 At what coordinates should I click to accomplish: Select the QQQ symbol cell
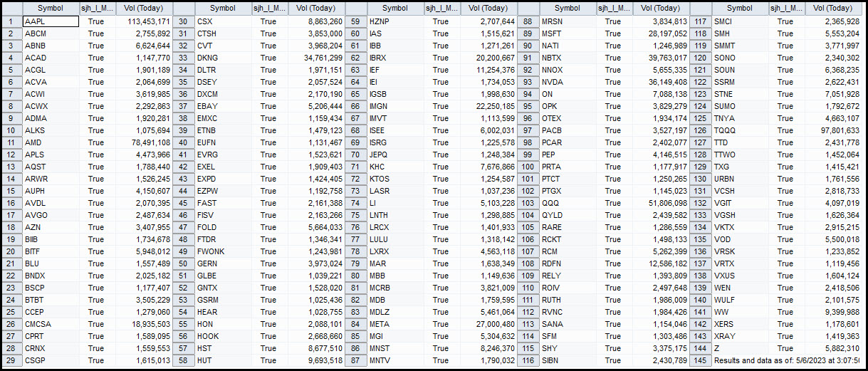568,203
